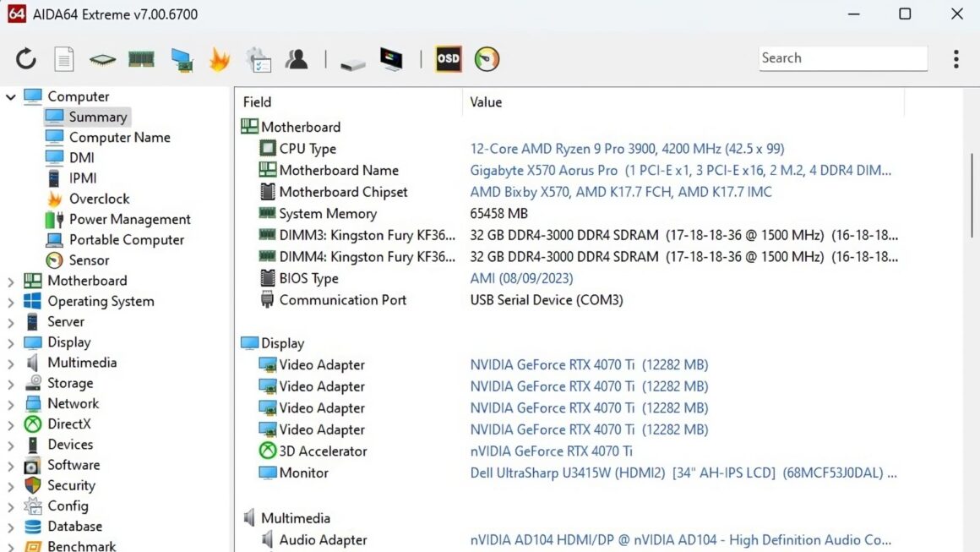
Task: Click the Refresh toolbar icon
Action: [x=26, y=59]
